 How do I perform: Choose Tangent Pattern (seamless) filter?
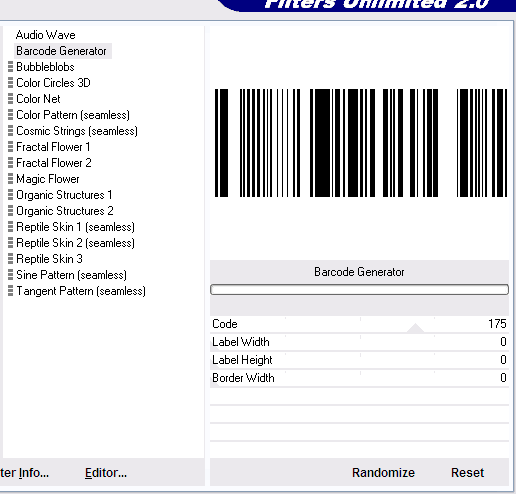point(81,291)
